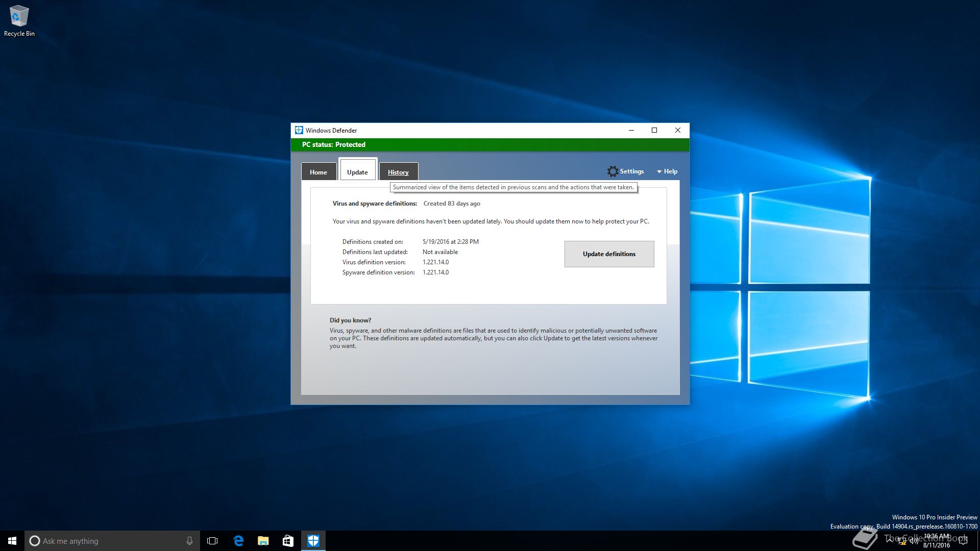Click the 'Not available' last updated value
This screenshot has height=551, width=980.
[440, 252]
